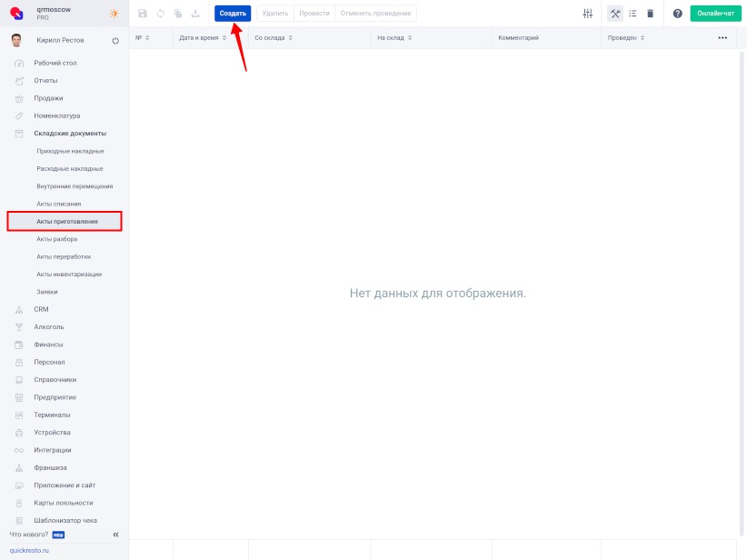The height and width of the screenshot is (560, 747).
Task: Open Акты переработки
Action: click(64, 257)
